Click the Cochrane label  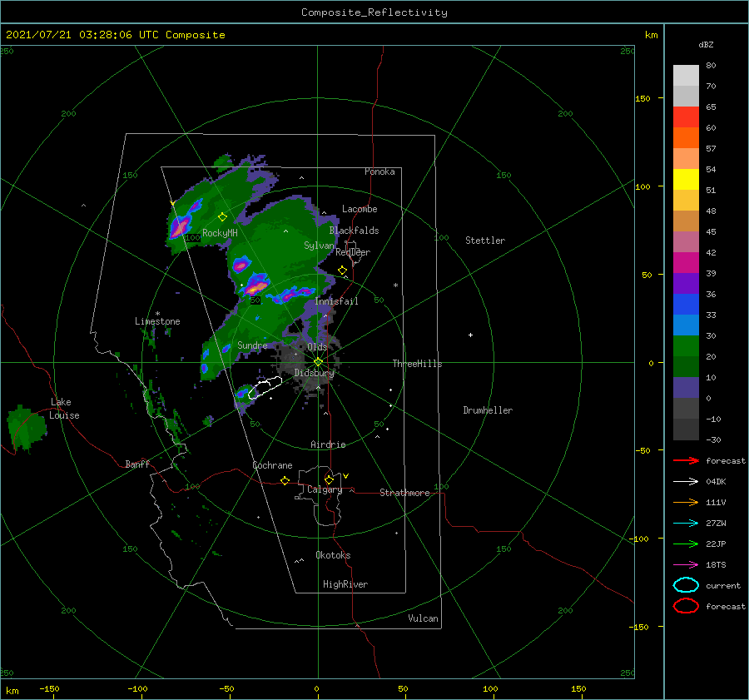tap(272, 465)
